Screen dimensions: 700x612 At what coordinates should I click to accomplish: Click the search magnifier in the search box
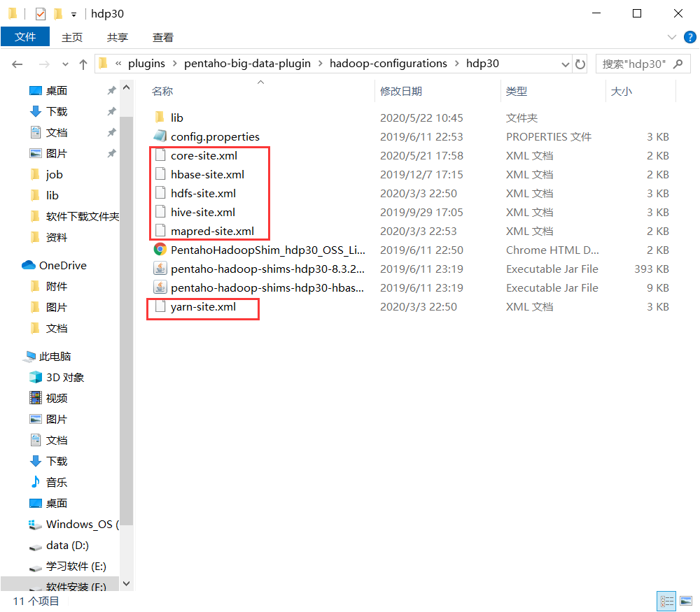[678, 63]
